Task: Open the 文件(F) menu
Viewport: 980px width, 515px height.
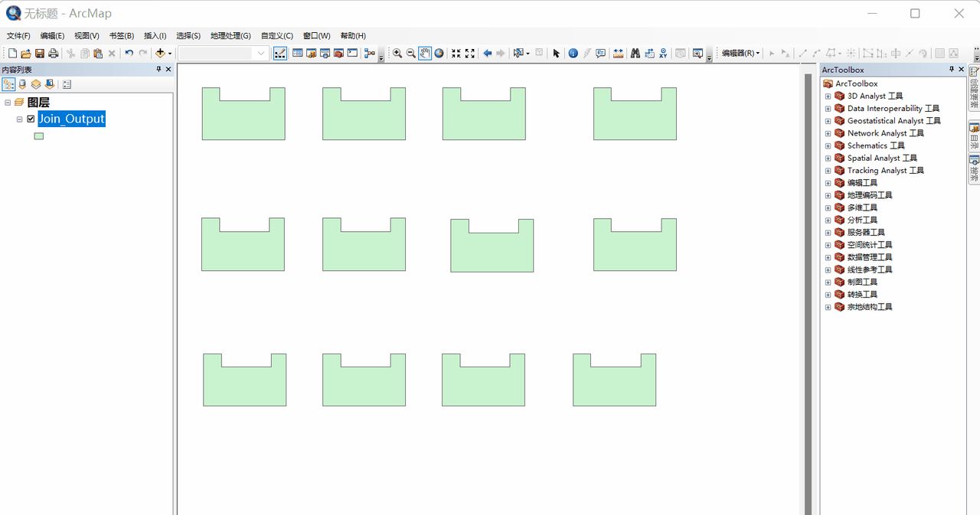Action: click(x=18, y=36)
